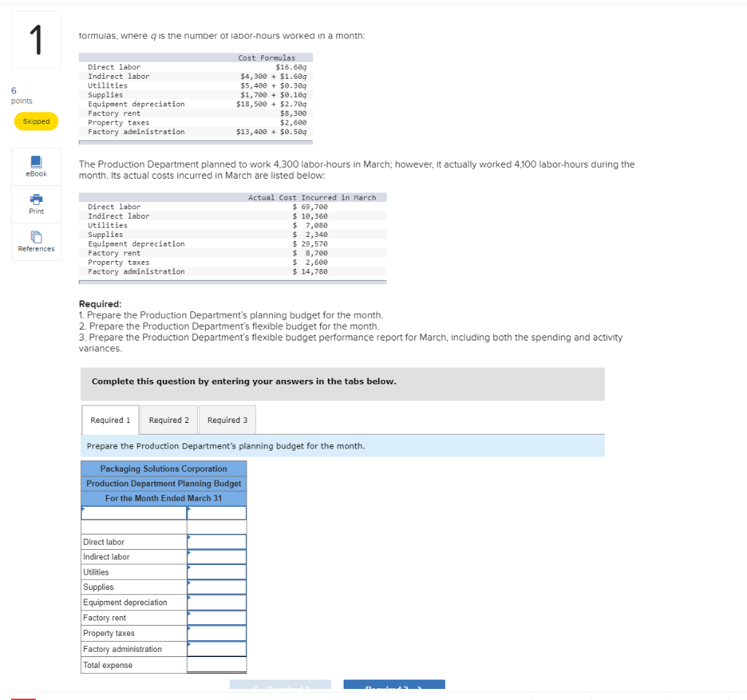Open the eBook resource
This screenshot has width=747, height=700.
tap(35, 166)
